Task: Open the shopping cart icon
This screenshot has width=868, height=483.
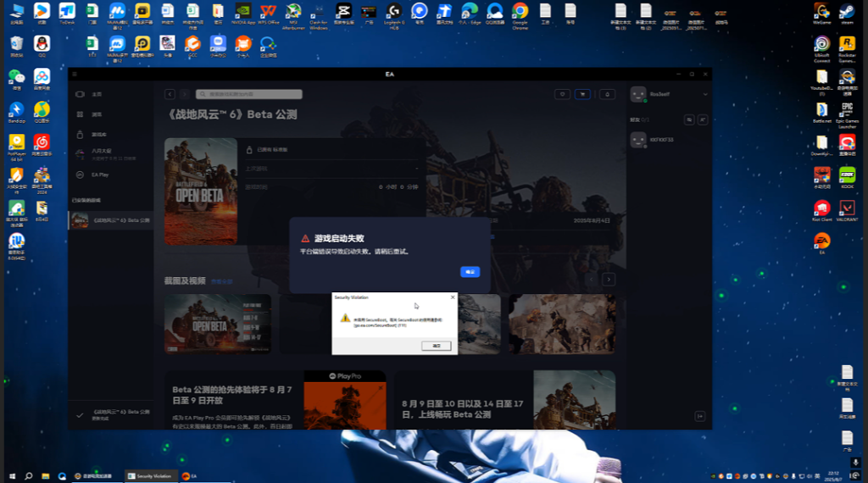Action: 582,94
